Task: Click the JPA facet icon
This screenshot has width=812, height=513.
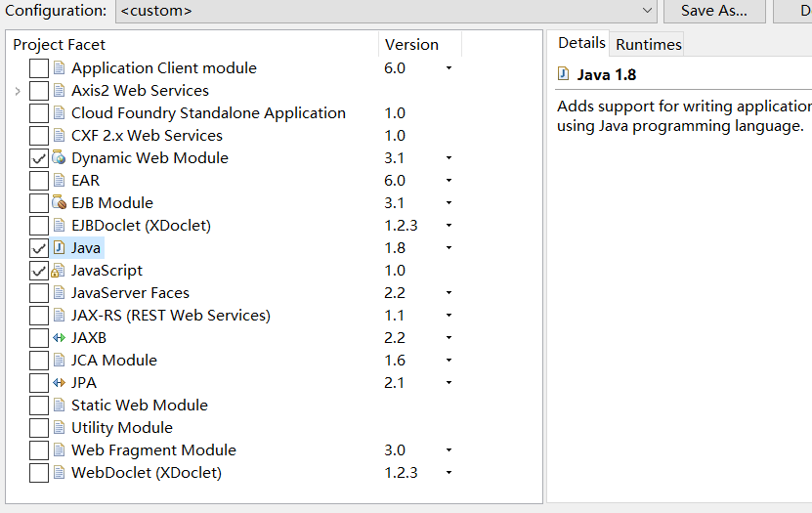Action: pyautogui.click(x=59, y=383)
